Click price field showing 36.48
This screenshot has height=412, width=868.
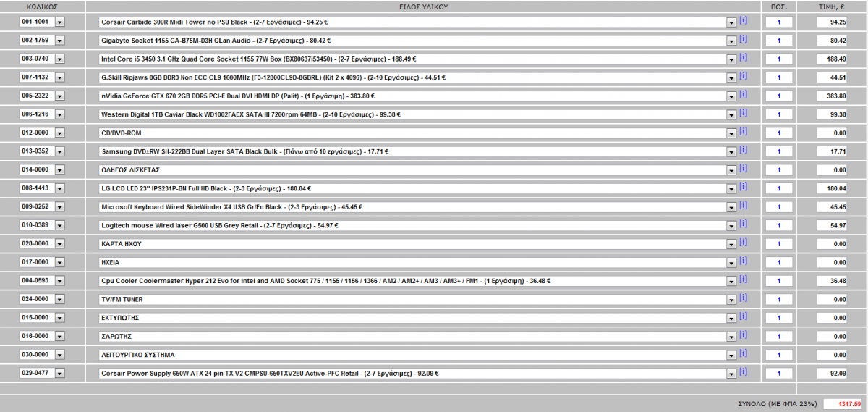coord(833,281)
